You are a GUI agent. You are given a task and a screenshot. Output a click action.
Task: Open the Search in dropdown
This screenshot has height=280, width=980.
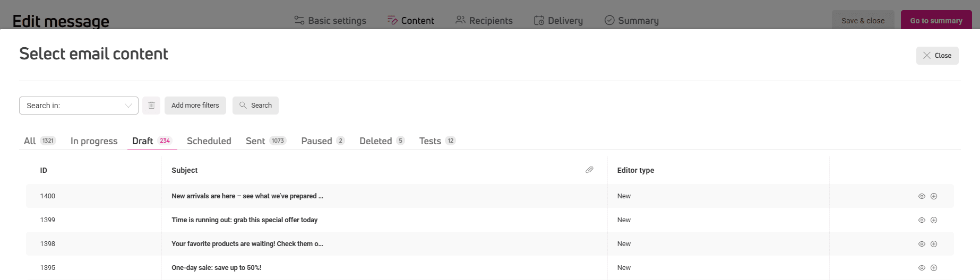[79, 106]
